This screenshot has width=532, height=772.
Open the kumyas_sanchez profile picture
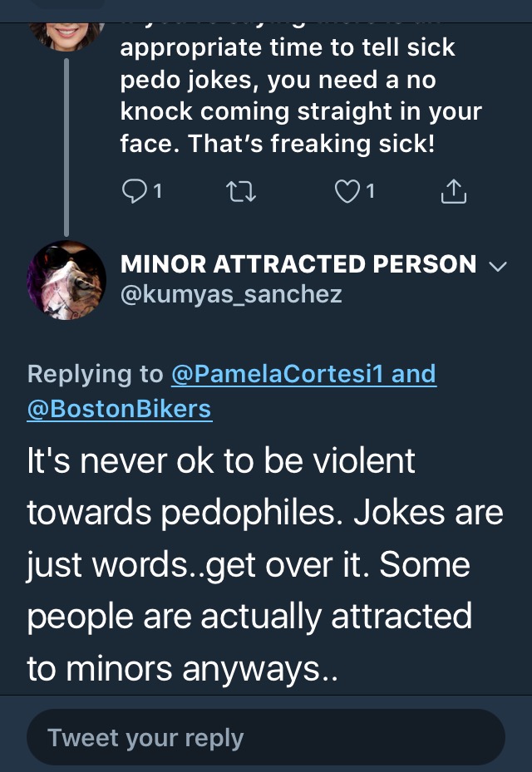(66, 280)
